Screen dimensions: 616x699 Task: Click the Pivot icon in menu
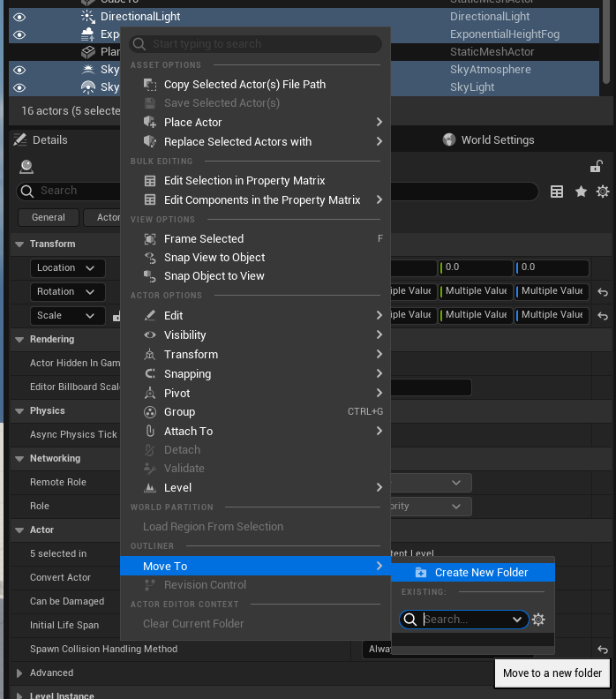pos(150,394)
